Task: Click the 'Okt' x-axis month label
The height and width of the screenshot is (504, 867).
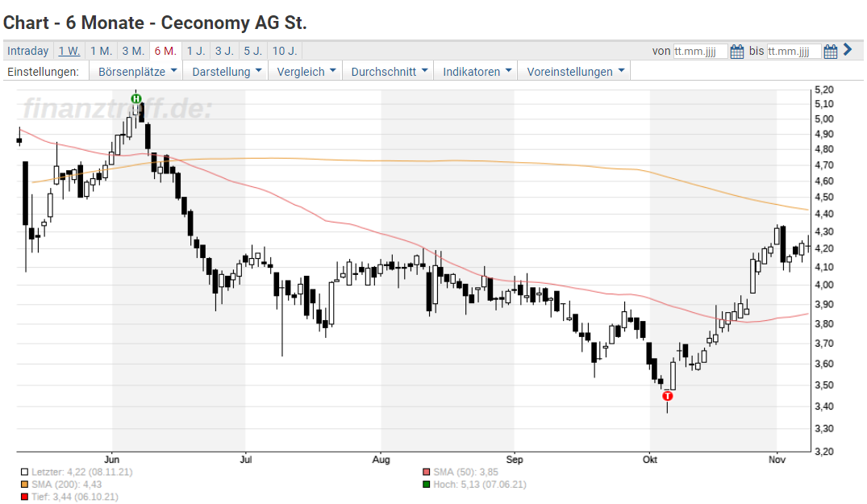Action: [650, 459]
